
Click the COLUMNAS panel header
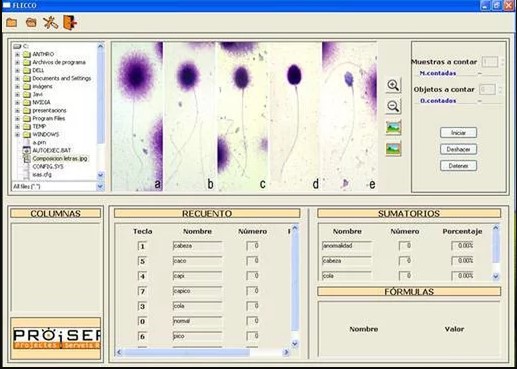click(x=56, y=213)
